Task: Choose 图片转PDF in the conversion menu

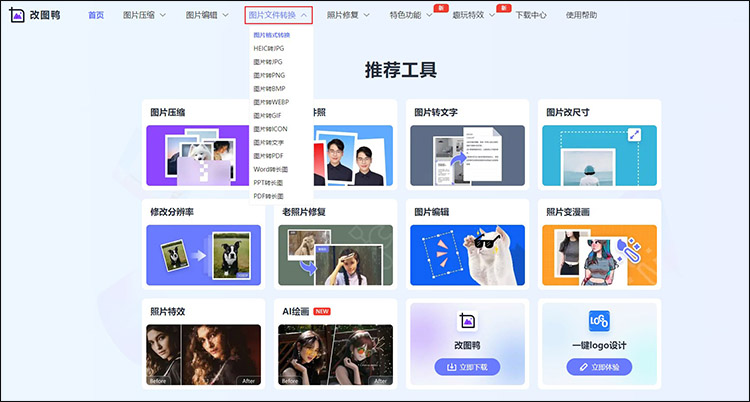Action: (x=269, y=156)
